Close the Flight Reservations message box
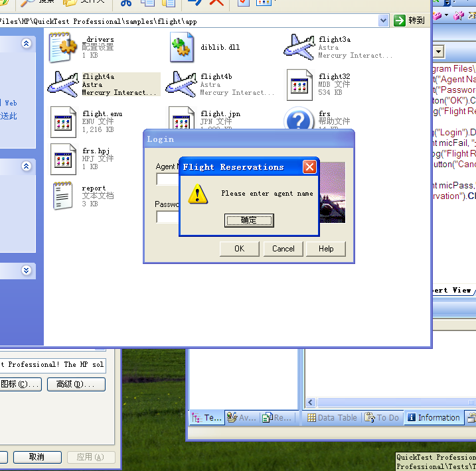 coord(309,167)
